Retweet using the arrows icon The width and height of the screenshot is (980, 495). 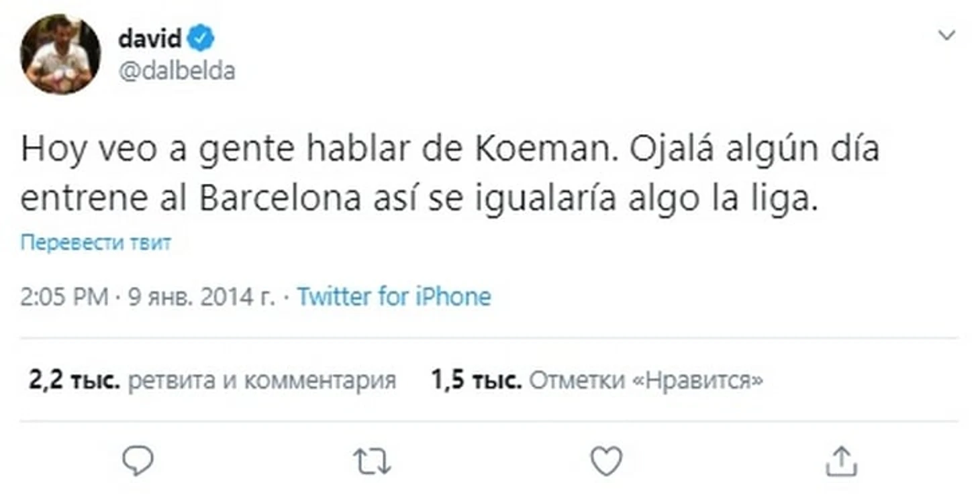[x=372, y=462]
